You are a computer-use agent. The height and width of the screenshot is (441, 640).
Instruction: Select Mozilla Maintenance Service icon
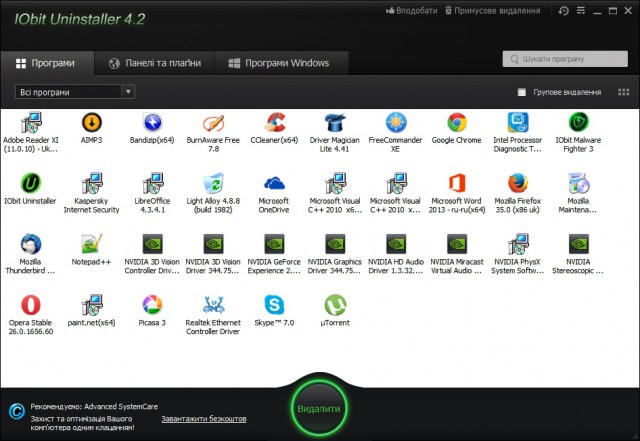pos(578,183)
